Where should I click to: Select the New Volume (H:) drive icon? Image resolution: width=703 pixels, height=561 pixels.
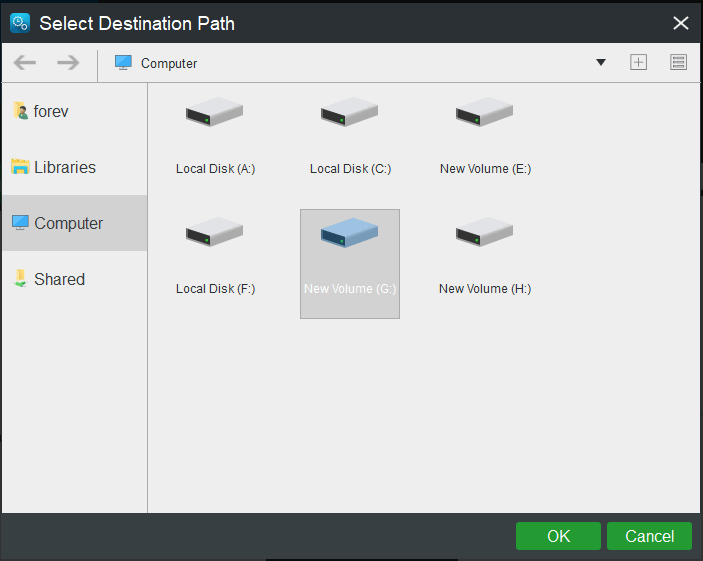coord(484,232)
